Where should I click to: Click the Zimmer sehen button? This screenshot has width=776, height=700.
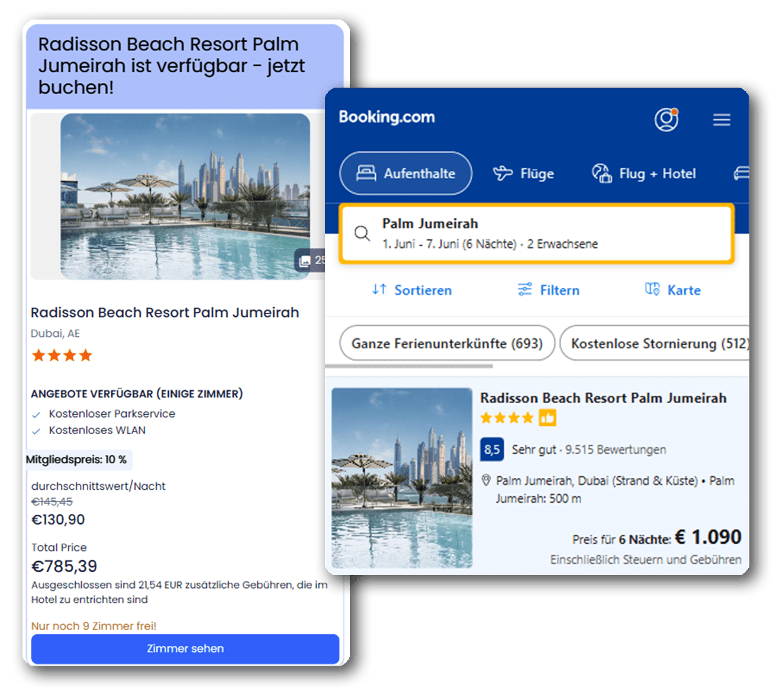click(x=185, y=648)
